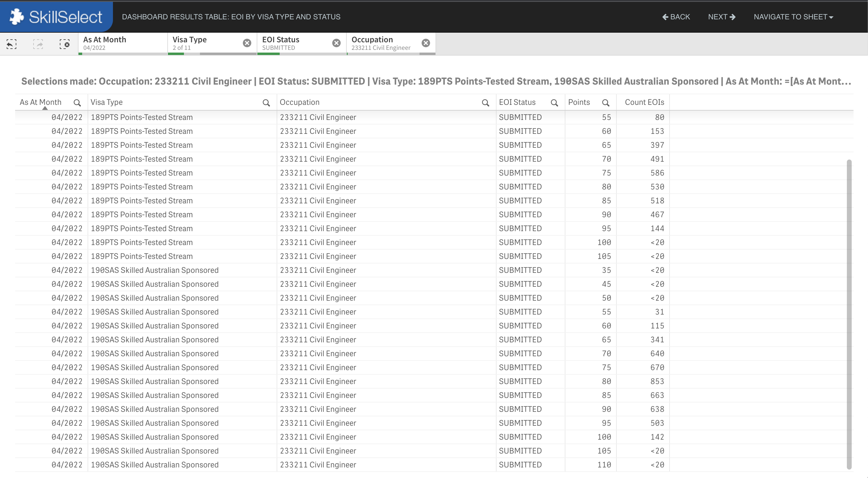This screenshot has width=868, height=478.
Task: Sort by Points column header
Action: [x=579, y=102]
